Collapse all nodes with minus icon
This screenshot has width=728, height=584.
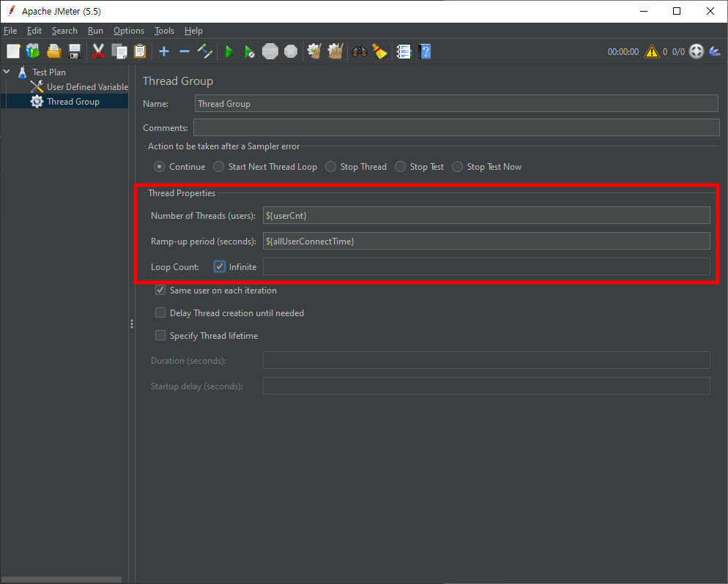tap(185, 51)
